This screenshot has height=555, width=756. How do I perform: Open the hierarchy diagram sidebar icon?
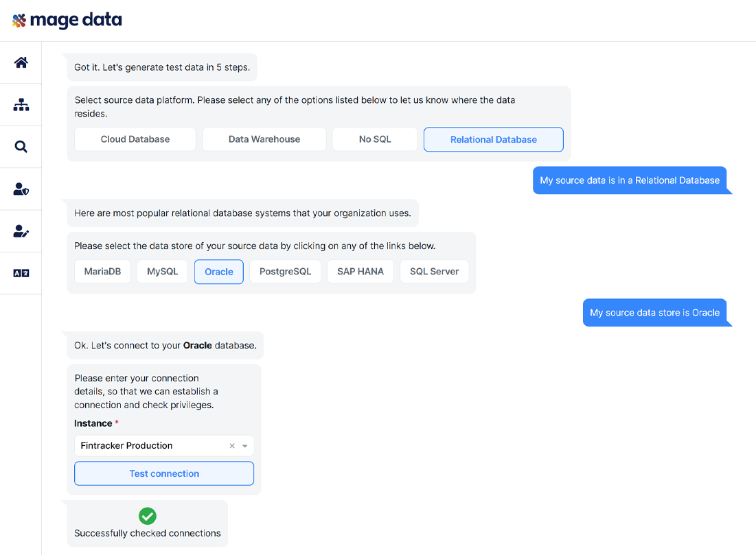pyautogui.click(x=21, y=105)
